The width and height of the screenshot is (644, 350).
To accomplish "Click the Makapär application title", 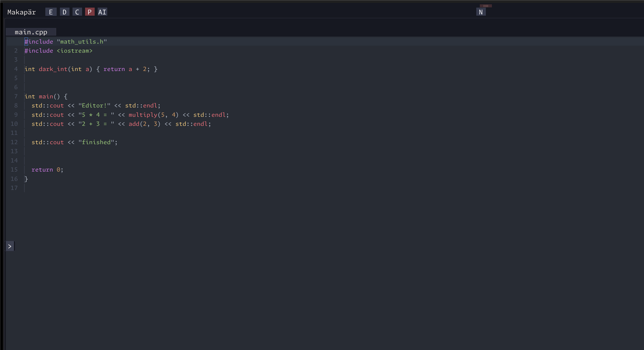I will pos(21,12).
